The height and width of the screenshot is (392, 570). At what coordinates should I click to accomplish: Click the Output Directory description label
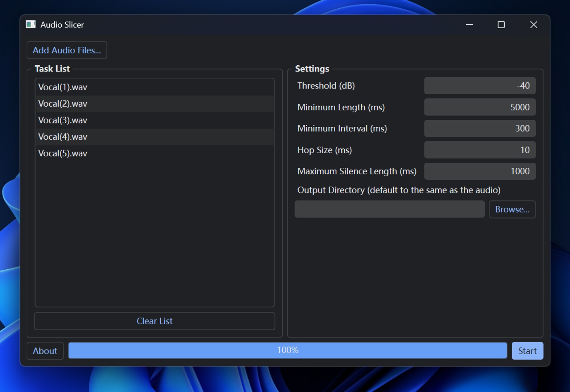point(399,190)
